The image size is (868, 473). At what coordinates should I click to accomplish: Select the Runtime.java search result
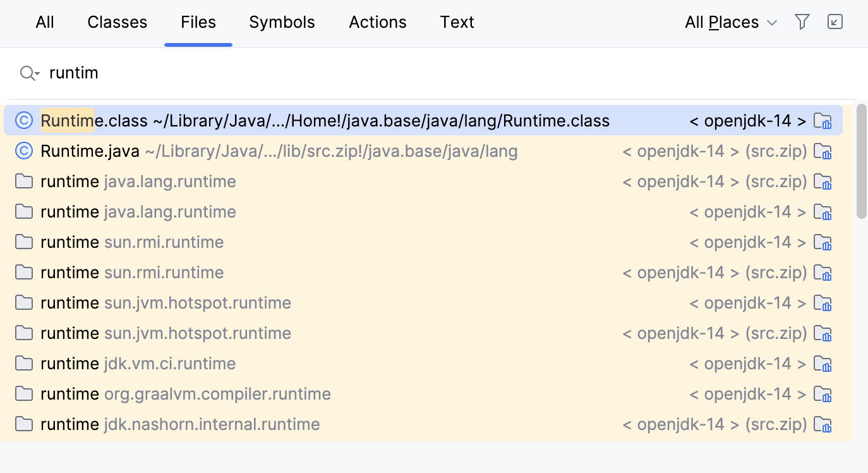(x=316, y=151)
